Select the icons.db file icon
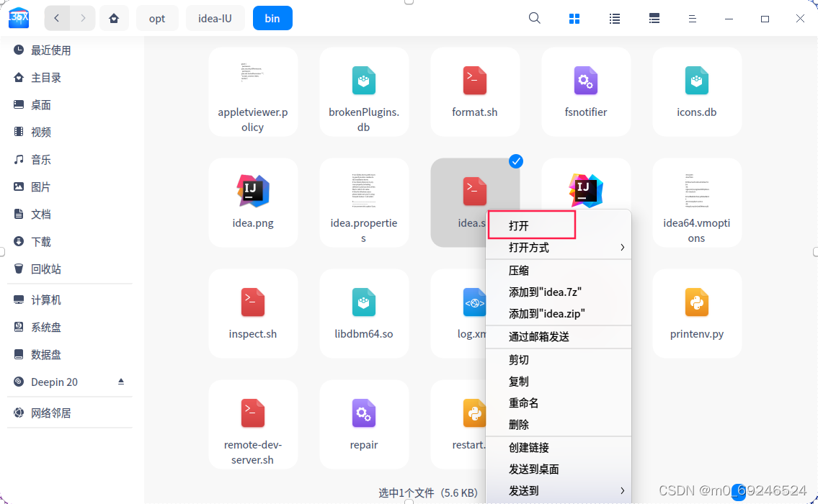 [696, 80]
